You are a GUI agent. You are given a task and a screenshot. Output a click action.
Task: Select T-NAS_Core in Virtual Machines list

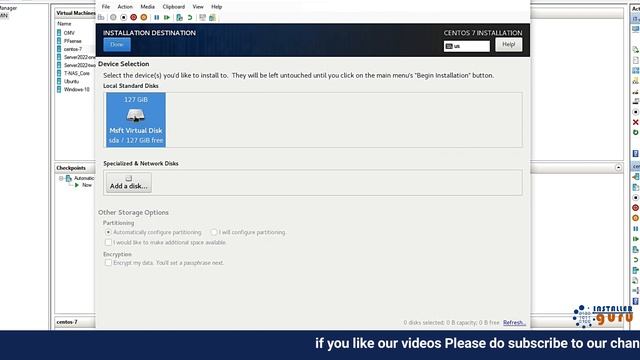(77, 73)
